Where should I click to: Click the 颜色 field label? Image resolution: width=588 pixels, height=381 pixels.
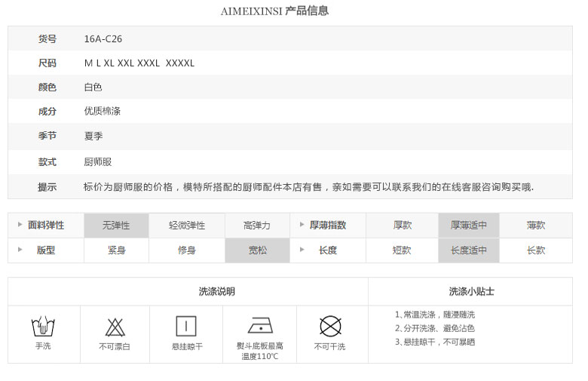(47, 87)
